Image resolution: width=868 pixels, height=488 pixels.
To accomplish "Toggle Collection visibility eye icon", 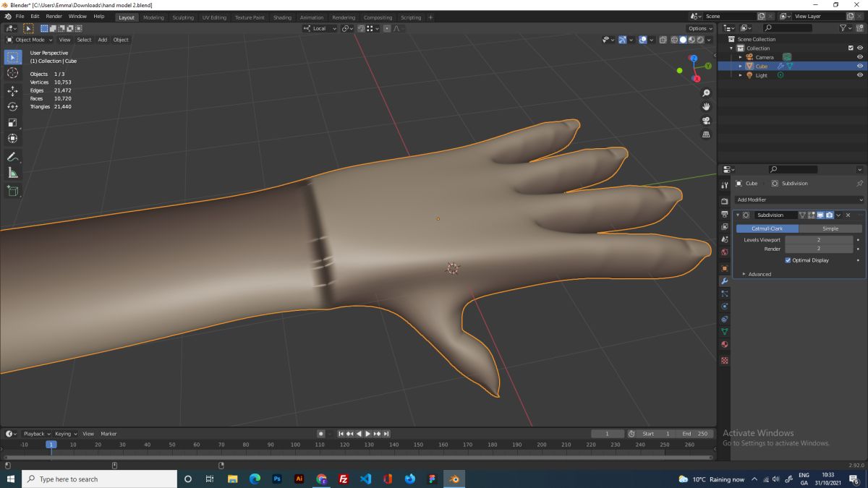I will pyautogui.click(x=860, y=48).
